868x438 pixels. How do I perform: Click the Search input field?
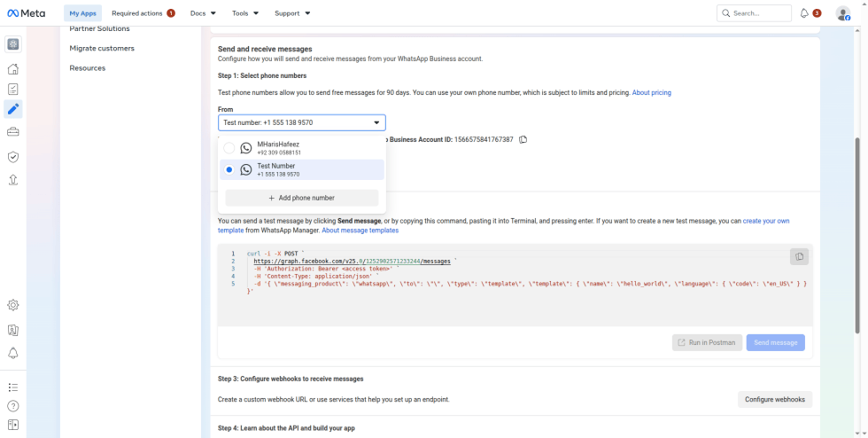point(754,13)
